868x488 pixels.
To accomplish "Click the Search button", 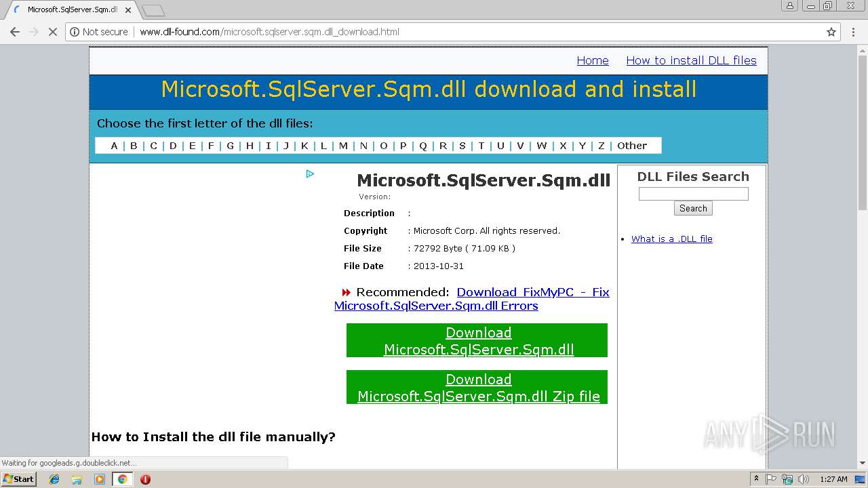I will [x=693, y=208].
